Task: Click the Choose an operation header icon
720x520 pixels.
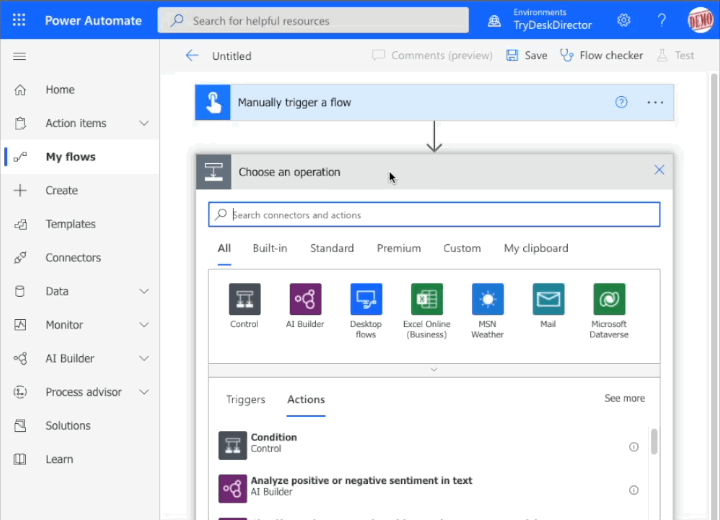Action: tap(214, 172)
